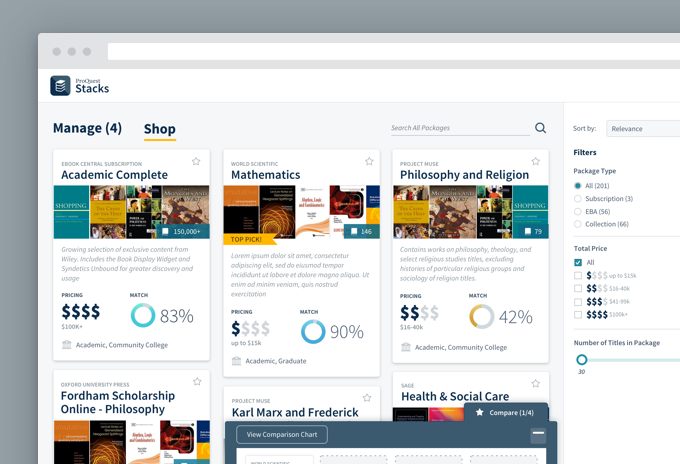This screenshot has width=680, height=464.
Task: Click institution icon on Academic Complete card
Action: coord(66,345)
